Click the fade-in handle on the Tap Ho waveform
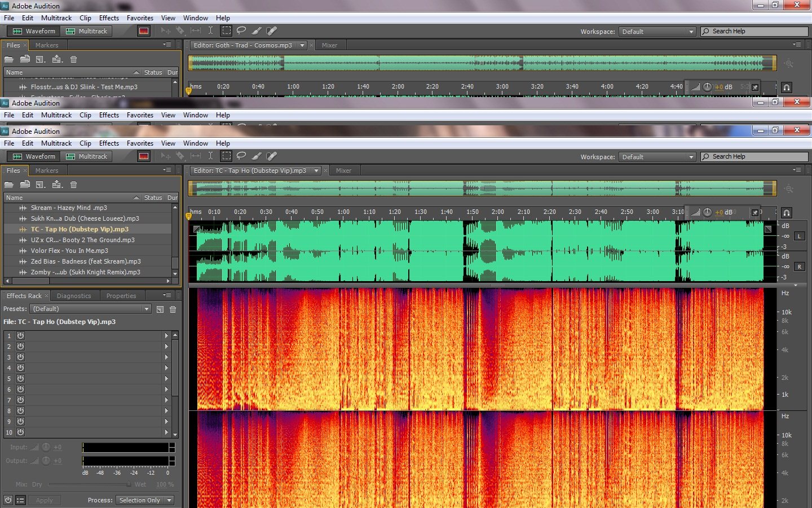Screen dimensions: 812x508 click(x=197, y=229)
